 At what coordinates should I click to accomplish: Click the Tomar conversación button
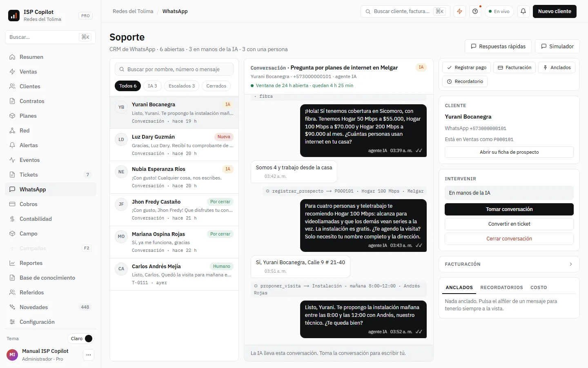(509, 209)
